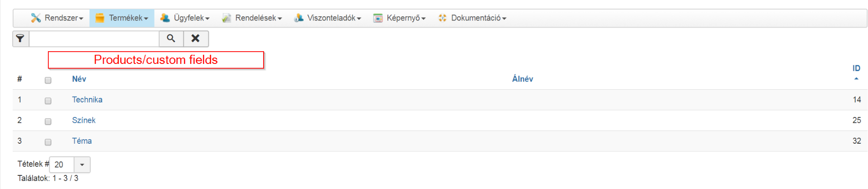
Task: Expand the Rendelések menu
Action: click(x=252, y=18)
